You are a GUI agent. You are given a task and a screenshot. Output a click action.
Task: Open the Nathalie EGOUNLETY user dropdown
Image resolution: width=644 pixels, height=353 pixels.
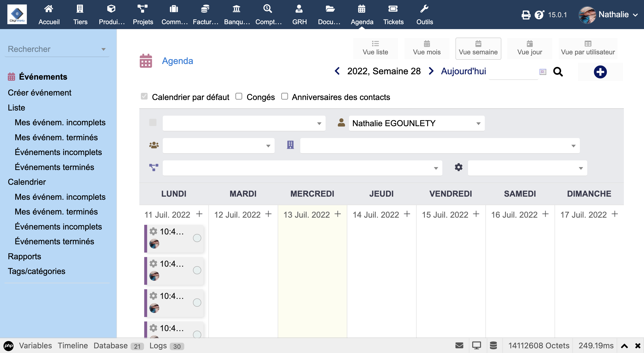[417, 123]
